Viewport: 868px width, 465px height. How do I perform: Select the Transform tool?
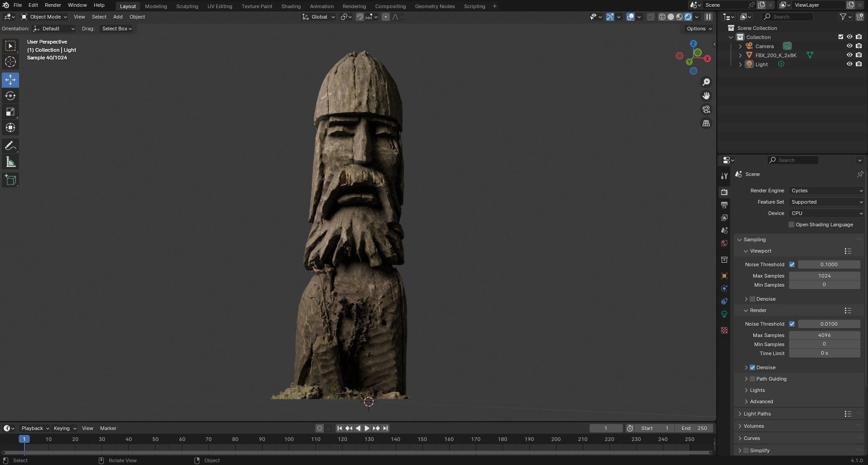[x=10, y=127]
